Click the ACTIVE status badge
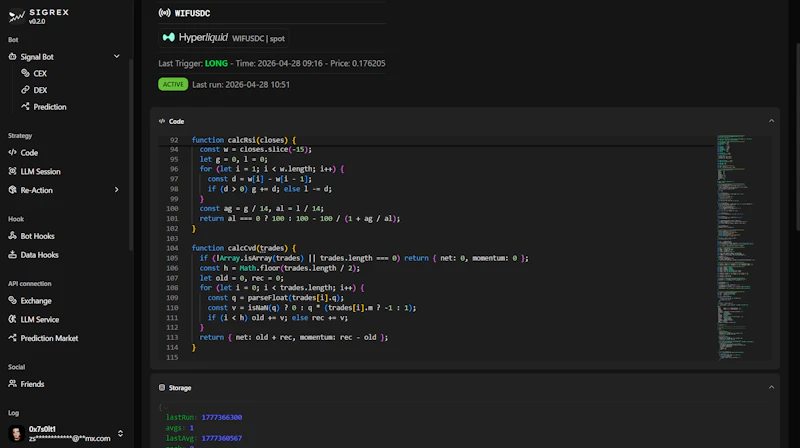The height and width of the screenshot is (448, 800). 173,84
